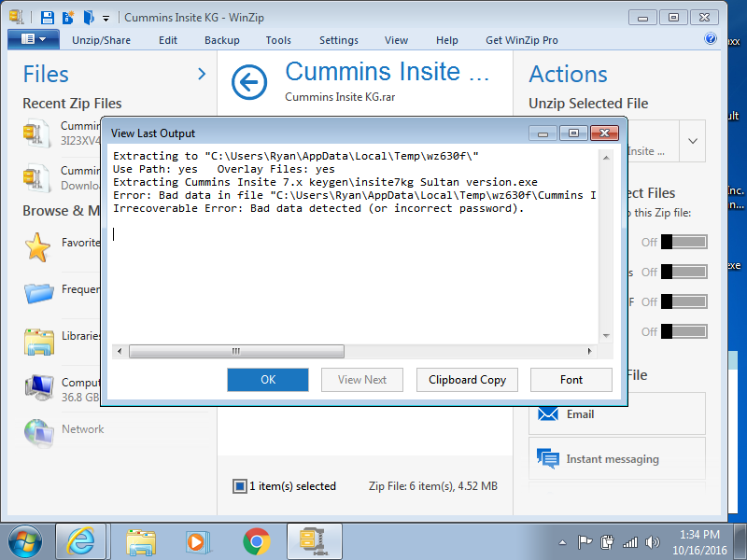Select the Libraries icon
The height and width of the screenshot is (560, 747).
39,342
